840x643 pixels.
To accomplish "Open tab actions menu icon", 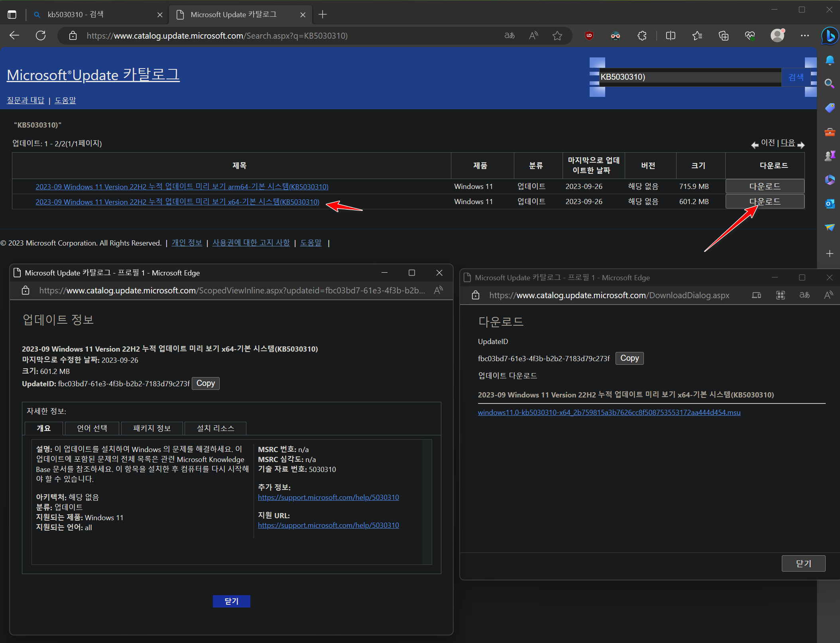I will tap(12, 15).
